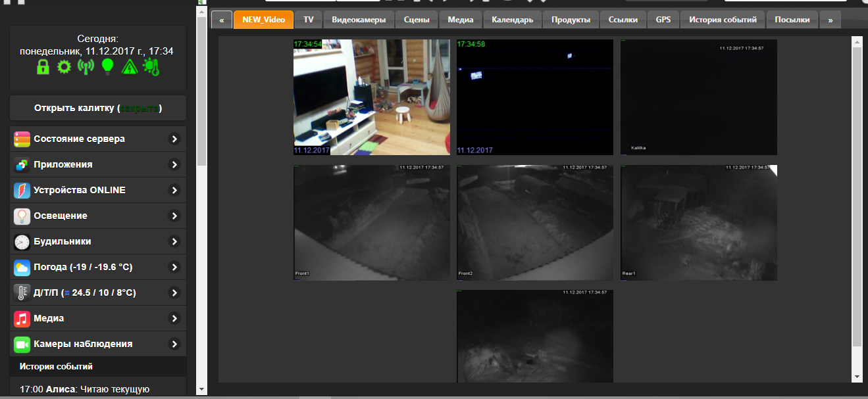
Task: Click the high-voltage warning triangle icon
Action: [129, 66]
